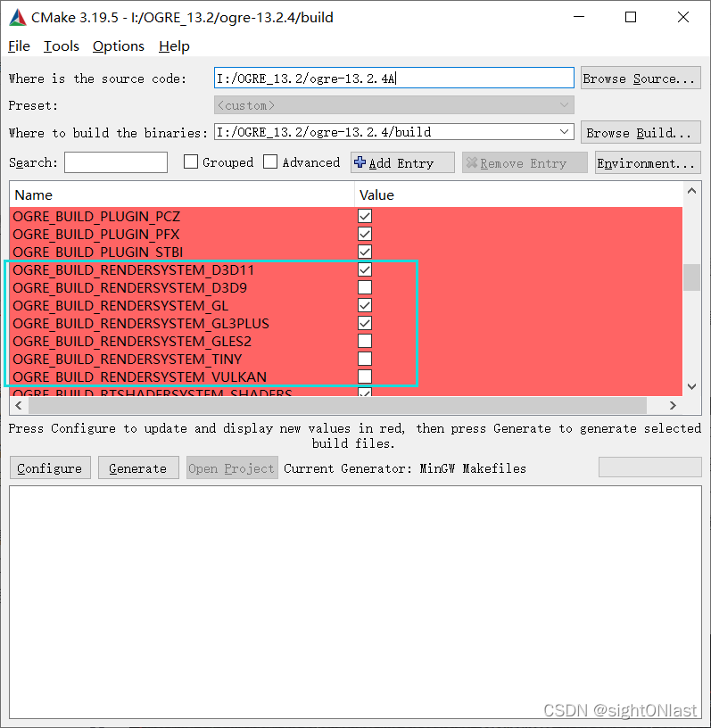Viewport: 711px width, 728px height.
Task: Click the plus icon on Add Entry
Action: pyautogui.click(x=360, y=162)
